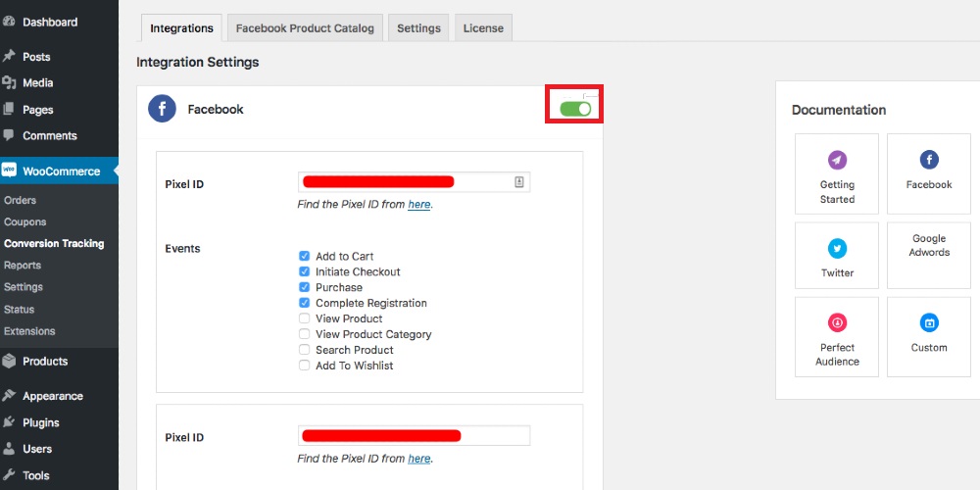The image size is (980, 490).
Task: Click the Appearance brush icon
Action: [x=9, y=396]
